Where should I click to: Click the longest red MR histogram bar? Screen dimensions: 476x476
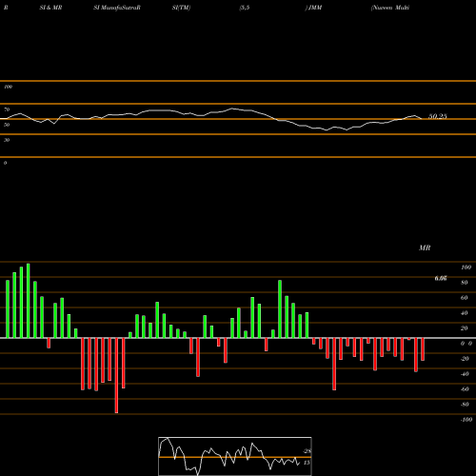116,375
